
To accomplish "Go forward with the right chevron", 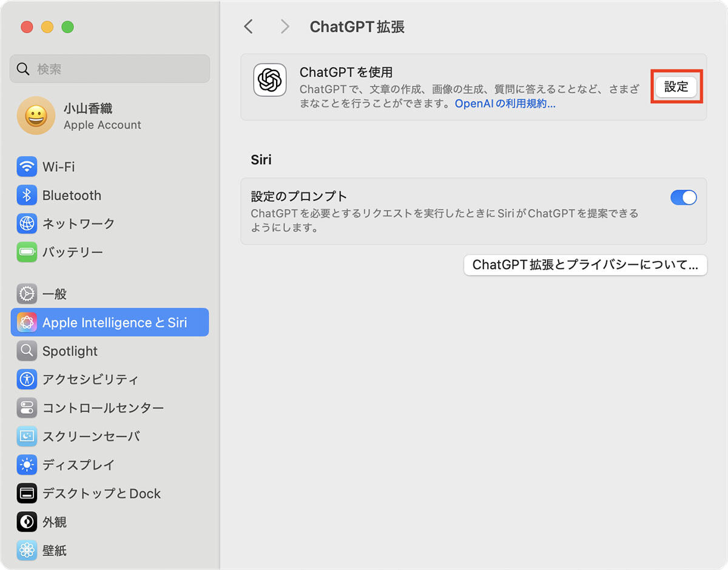I will 285,26.
